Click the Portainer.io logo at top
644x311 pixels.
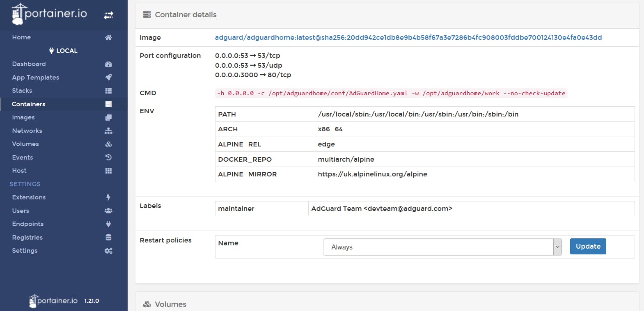tap(50, 14)
